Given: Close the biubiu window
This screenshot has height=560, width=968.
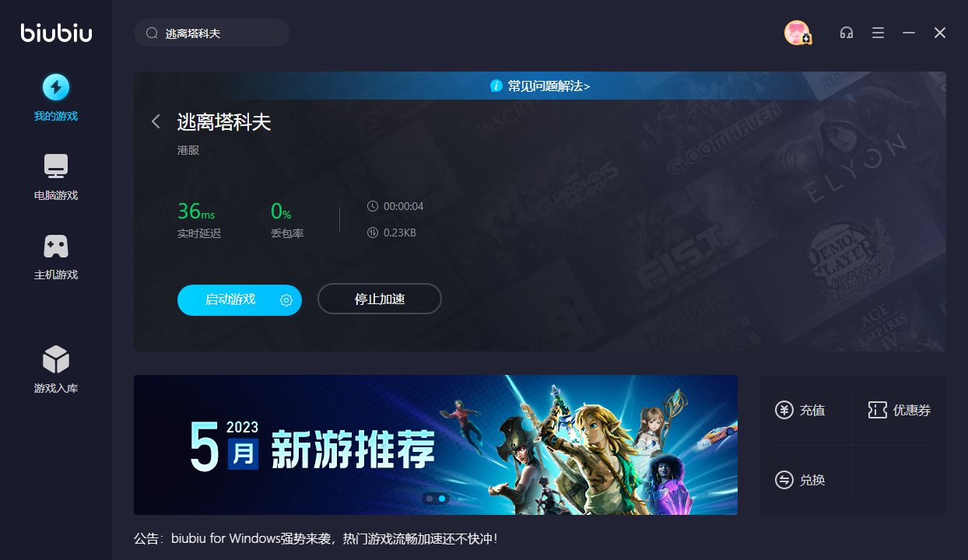Looking at the screenshot, I should 940,33.
